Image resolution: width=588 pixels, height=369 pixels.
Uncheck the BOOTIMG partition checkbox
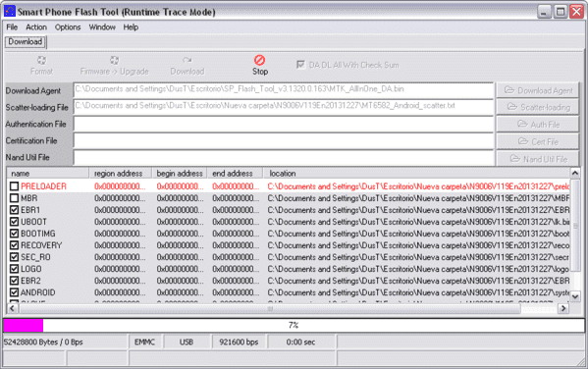[x=14, y=234]
